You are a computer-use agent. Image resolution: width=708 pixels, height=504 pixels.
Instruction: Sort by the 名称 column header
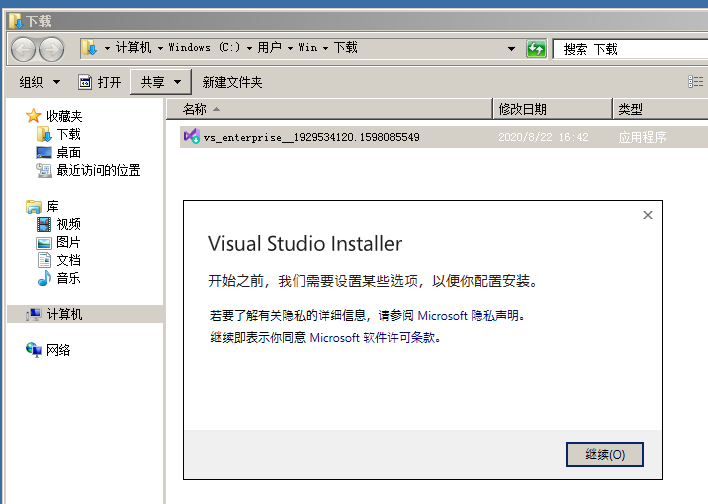329,109
